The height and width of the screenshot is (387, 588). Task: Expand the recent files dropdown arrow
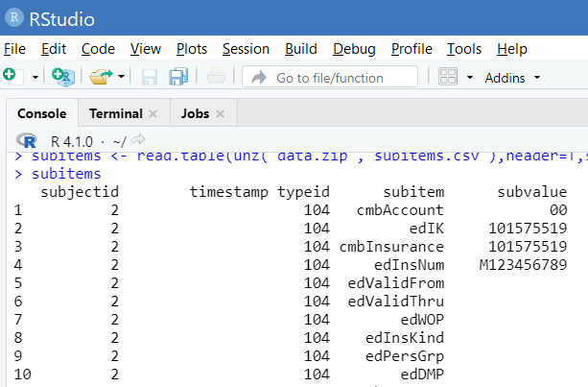coord(122,77)
